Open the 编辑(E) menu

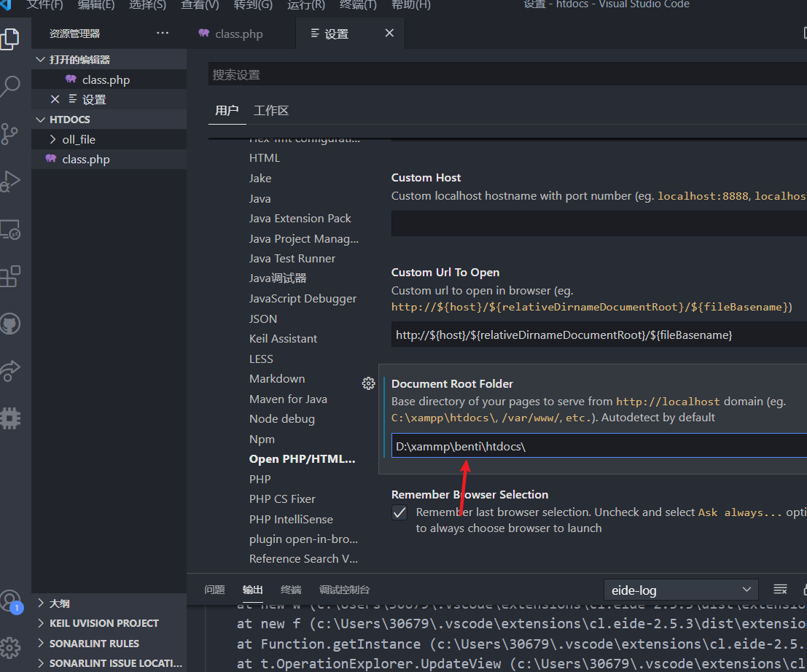[x=96, y=4]
